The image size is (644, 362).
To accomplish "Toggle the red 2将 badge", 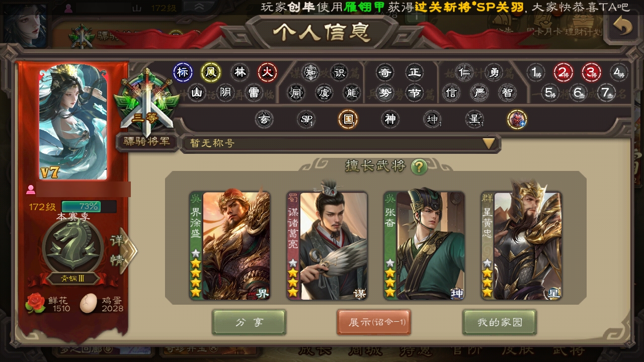I will click(x=563, y=72).
